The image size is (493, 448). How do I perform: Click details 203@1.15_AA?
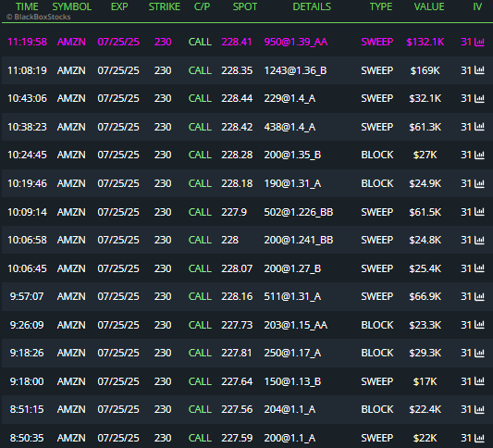click(x=296, y=325)
